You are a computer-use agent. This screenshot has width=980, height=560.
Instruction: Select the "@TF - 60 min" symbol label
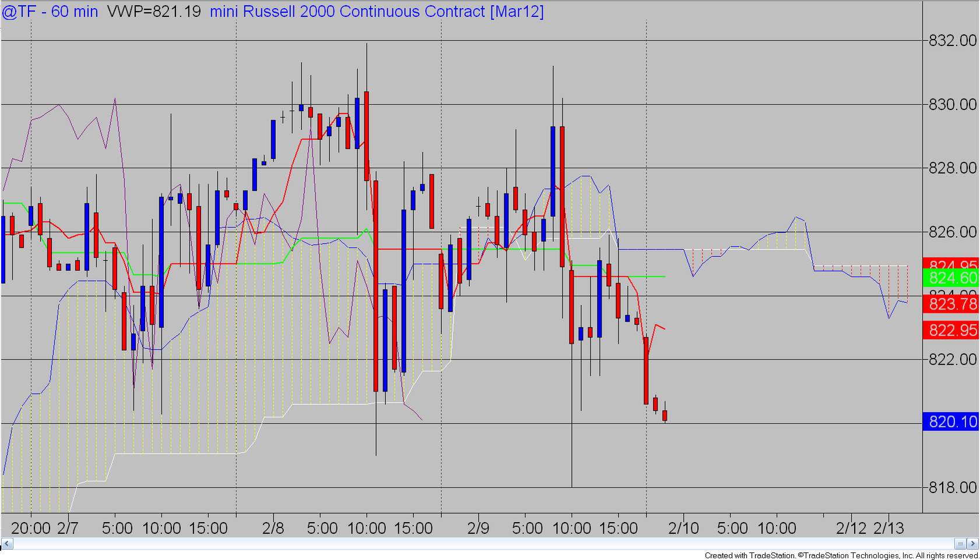pyautogui.click(x=50, y=12)
